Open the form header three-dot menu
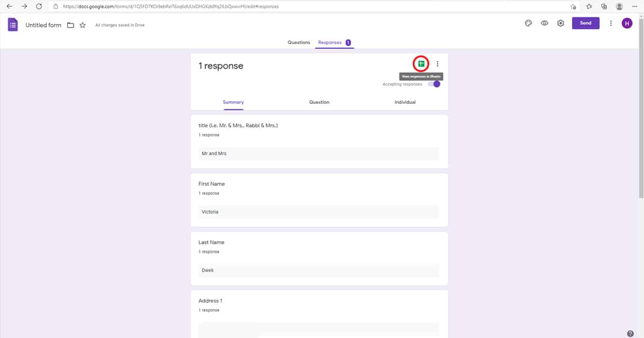 point(611,23)
